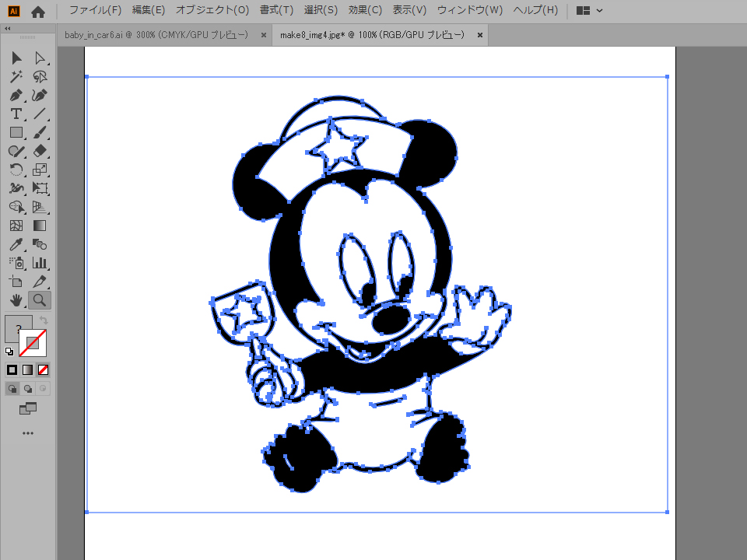Select the Free Transform tool
This screenshot has height=560, width=747.
(x=40, y=188)
